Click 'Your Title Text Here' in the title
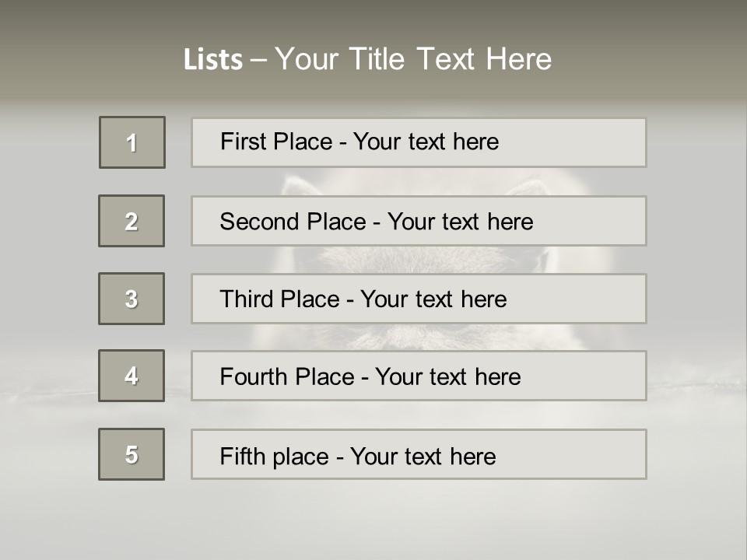This screenshot has width=747, height=560. click(413, 59)
